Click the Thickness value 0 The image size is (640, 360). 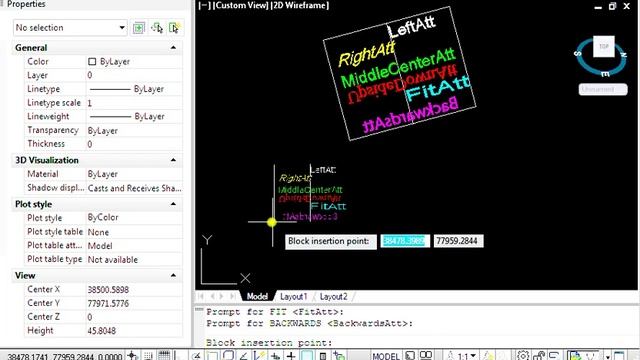[134, 144]
